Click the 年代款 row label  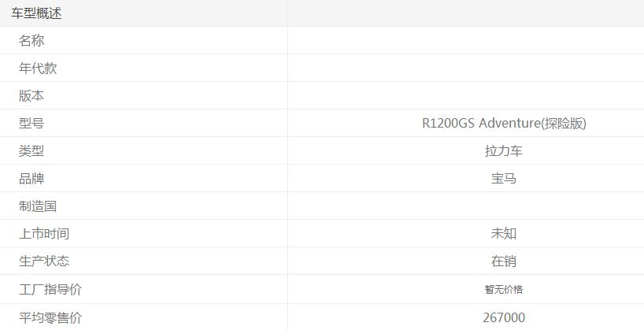pos(38,69)
